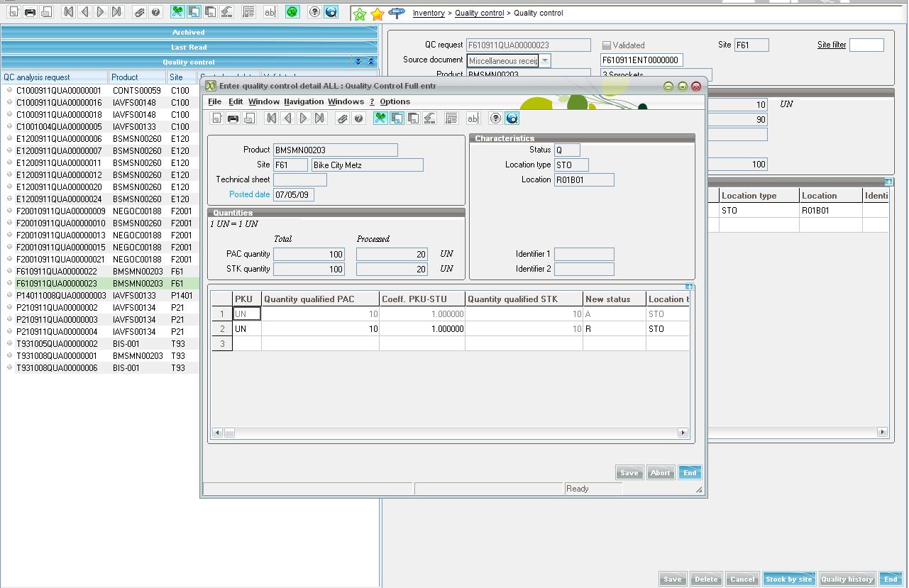This screenshot has height=588, width=909.
Task: Go to first record in main toolbar
Action: coord(68,12)
